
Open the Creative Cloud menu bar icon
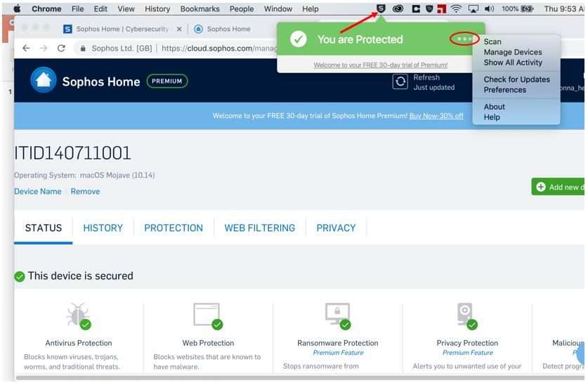(398, 8)
